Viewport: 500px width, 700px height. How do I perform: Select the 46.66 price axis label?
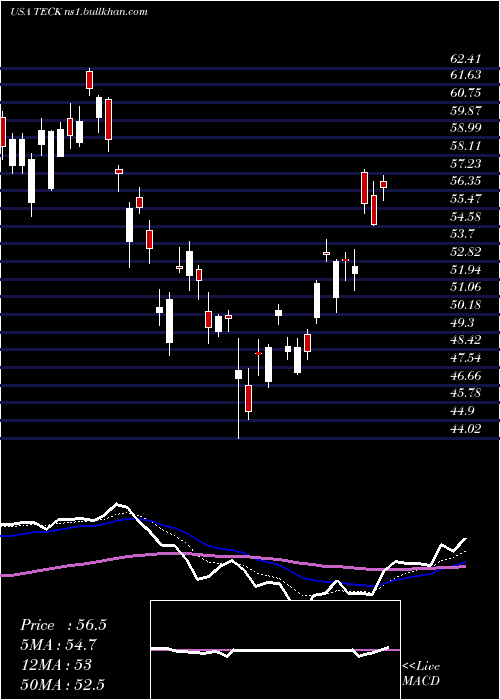click(465, 375)
